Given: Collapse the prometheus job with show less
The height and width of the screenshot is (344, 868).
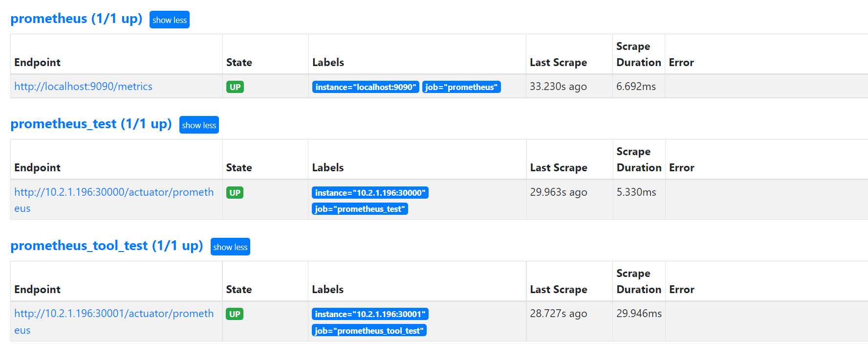Looking at the screenshot, I should pyautogui.click(x=169, y=20).
